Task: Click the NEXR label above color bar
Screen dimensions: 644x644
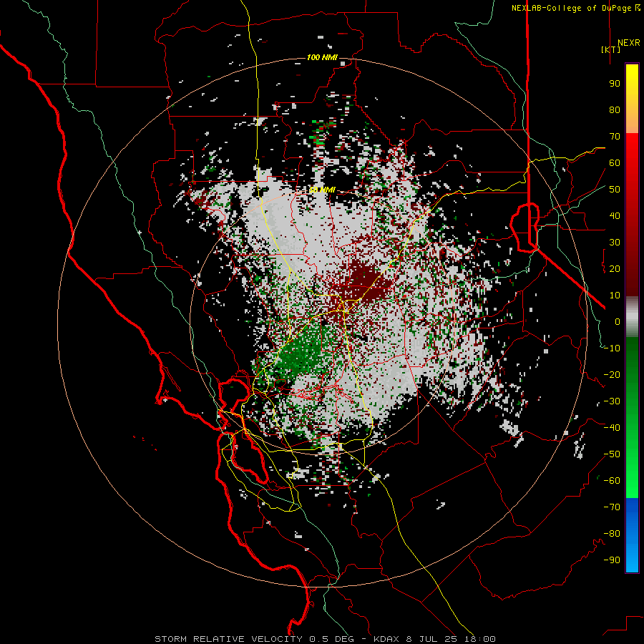Action: coord(628,43)
